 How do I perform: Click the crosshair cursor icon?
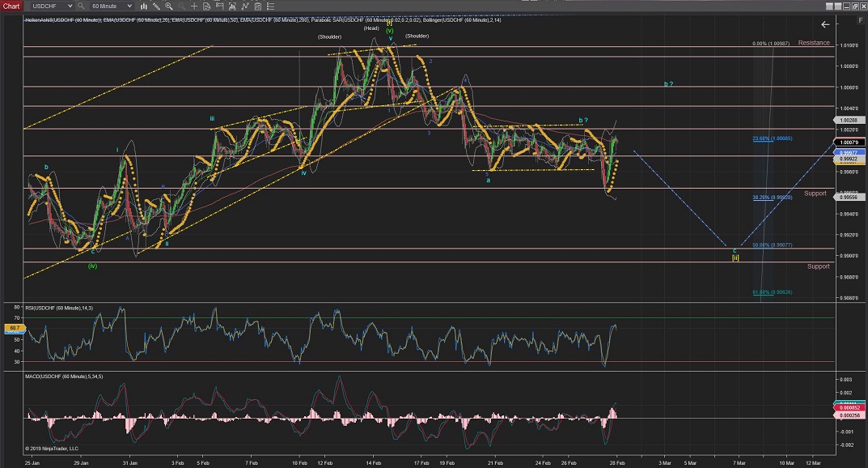tap(194, 6)
